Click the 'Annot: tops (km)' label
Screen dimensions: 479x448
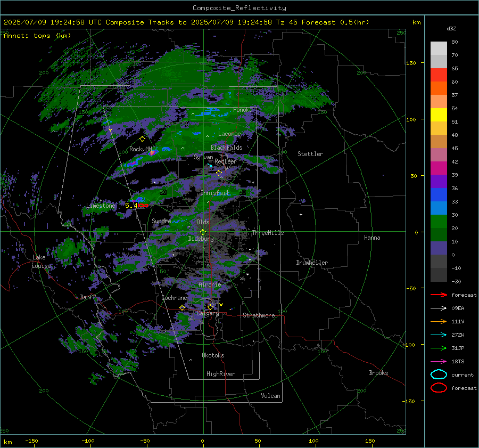click(37, 36)
